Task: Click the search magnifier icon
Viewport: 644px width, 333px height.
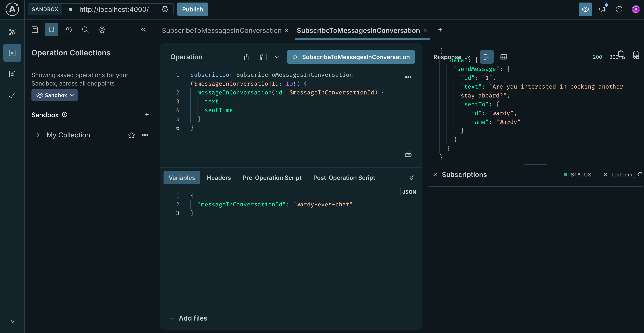Action: [85, 30]
